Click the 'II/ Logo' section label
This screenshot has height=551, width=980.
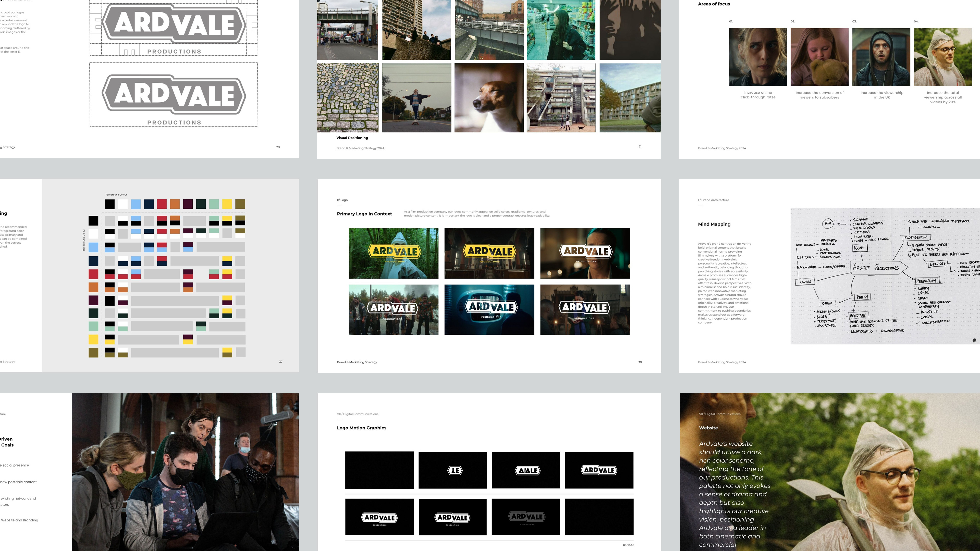(342, 200)
